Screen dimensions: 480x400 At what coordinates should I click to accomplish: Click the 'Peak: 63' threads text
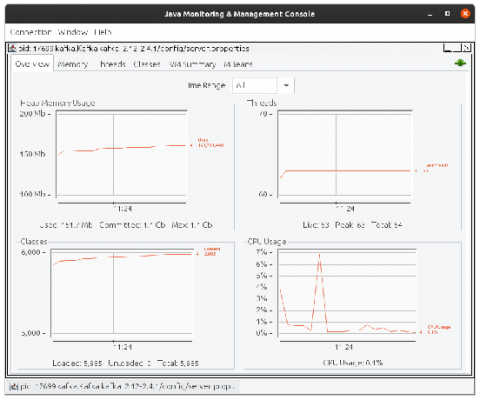pos(350,225)
